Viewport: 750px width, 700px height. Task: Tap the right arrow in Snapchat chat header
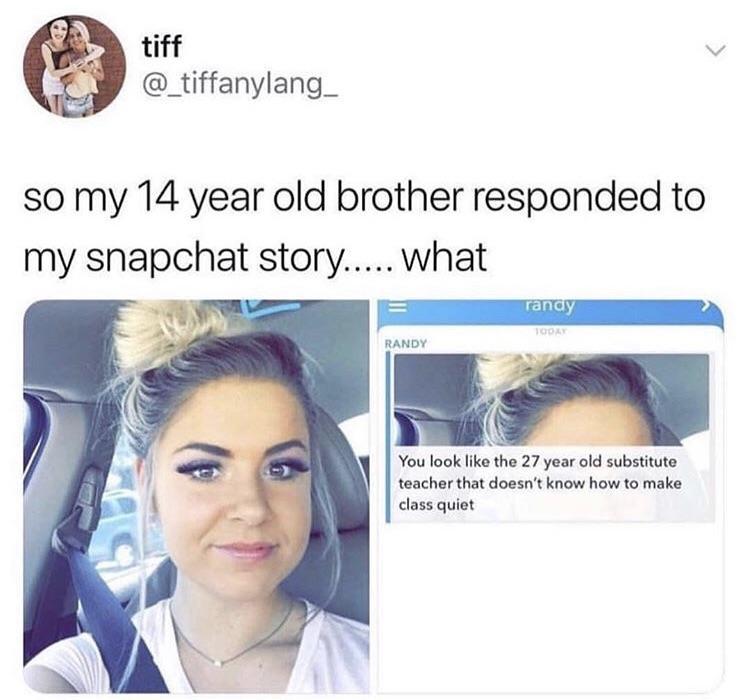click(707, 308)
